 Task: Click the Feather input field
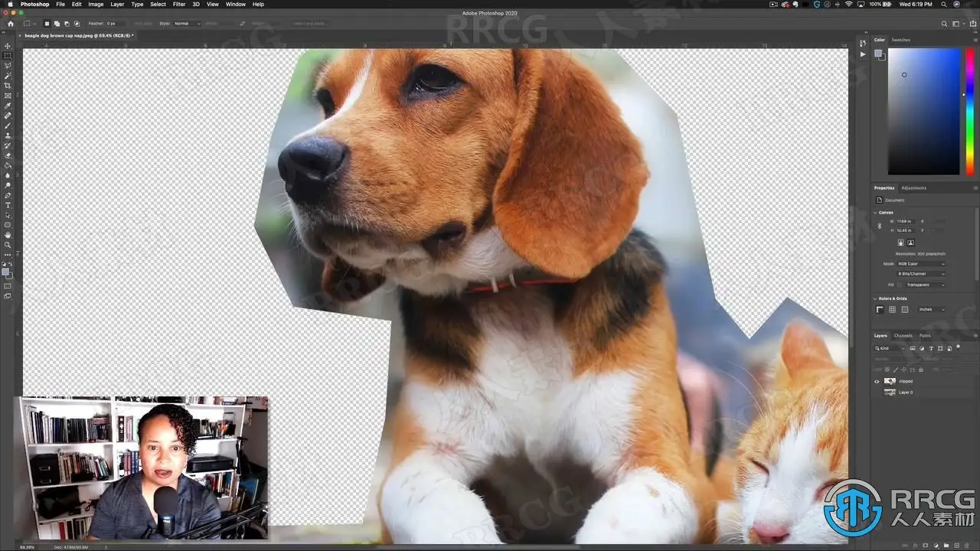pyautogui.click(x=117, y=24)
